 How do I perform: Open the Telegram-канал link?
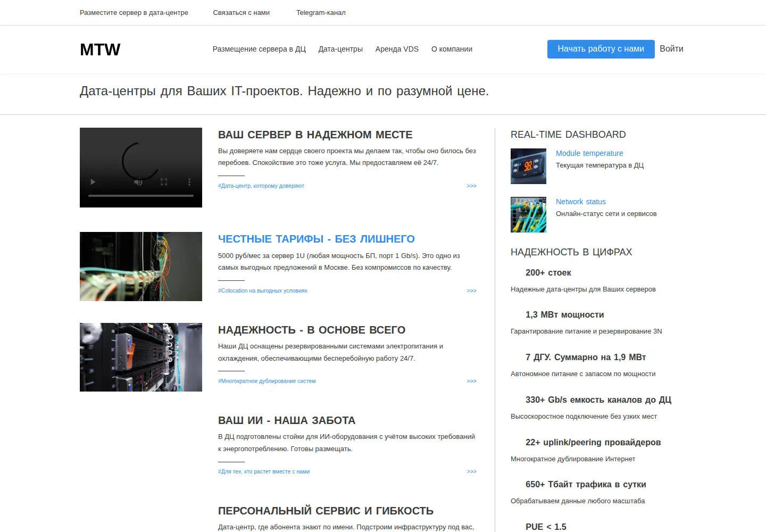pyautogui.click(x=321, y=13)
